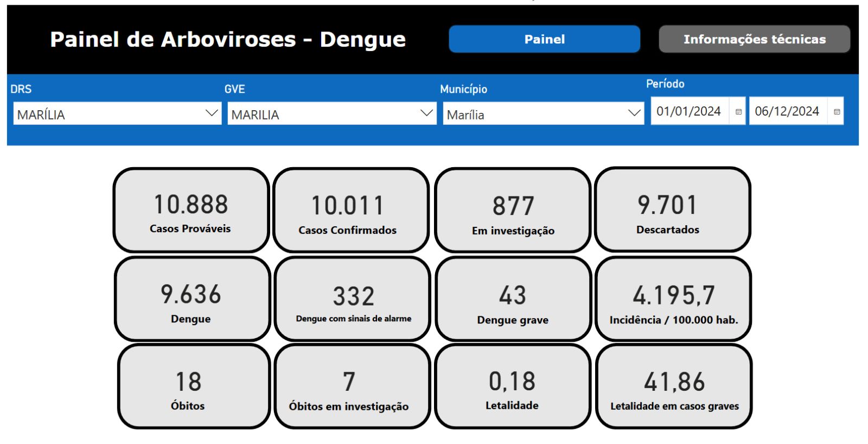Screen dimensions: 868x444
Task: Open calendar picker for end date
Action: coord(837,112)
